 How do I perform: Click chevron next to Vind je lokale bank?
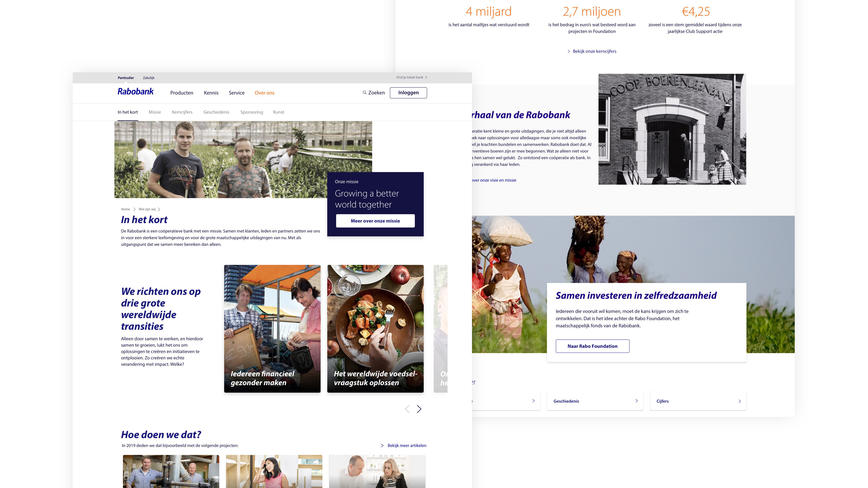(x=426, y=77)
